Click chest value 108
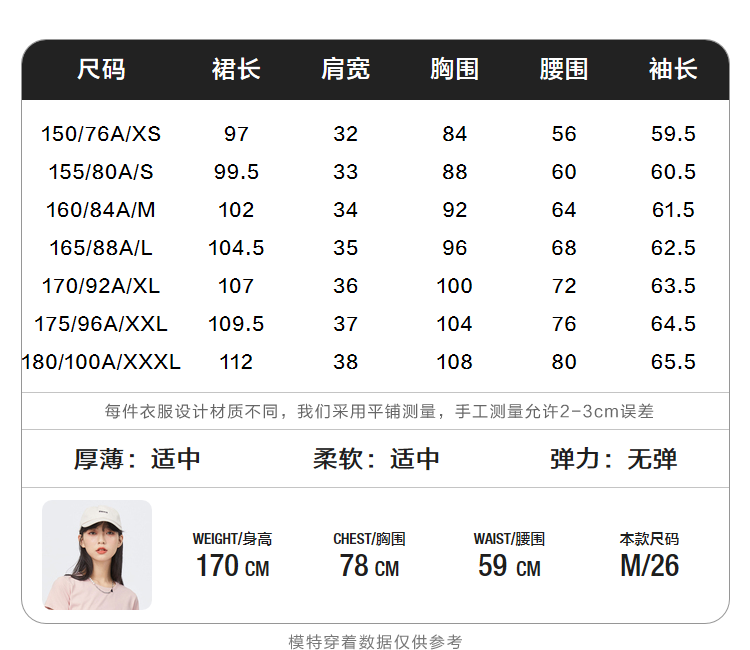Viewport: 750px width, 650px height. (454, 362)
